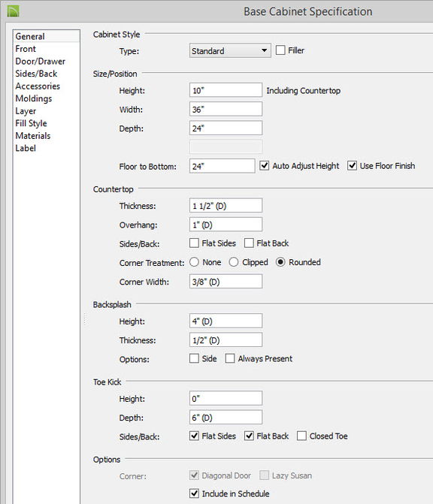Toggle Auto Adjust Height checkbox

(264, 165)
